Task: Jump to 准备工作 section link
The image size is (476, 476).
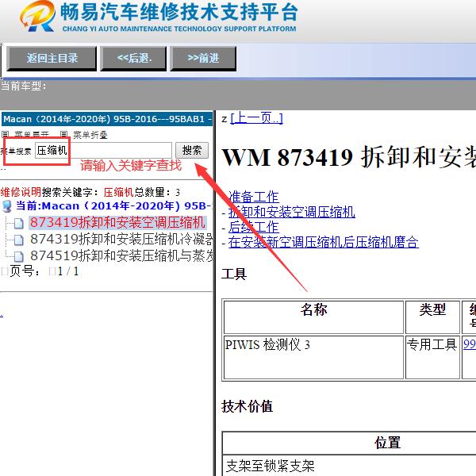Action: pyautogui.click(x=254, y=197)
